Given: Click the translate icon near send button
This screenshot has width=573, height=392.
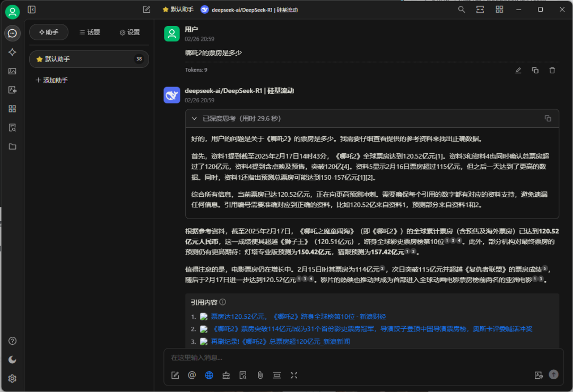Looking at the screenshot, I should [x=539, y=375].
